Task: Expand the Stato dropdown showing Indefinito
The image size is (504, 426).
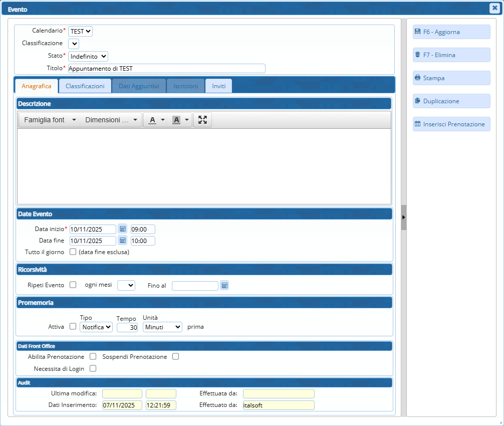Action: [88, 57]
